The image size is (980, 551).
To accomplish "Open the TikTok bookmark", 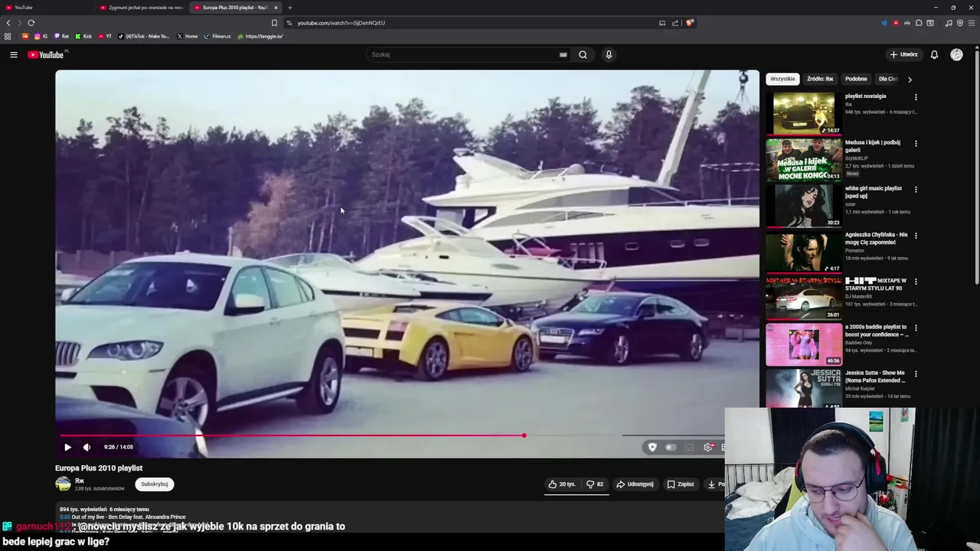I will click(144, 36).
